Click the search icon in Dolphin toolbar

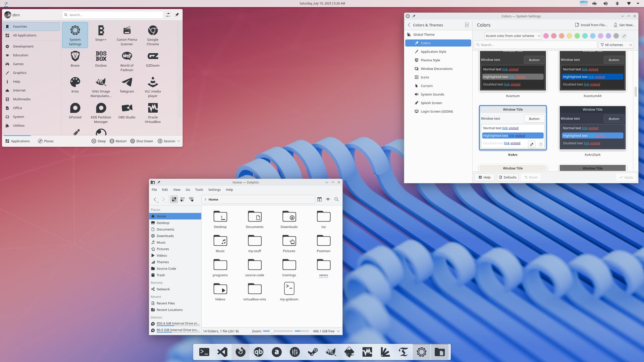pos(336,199)
